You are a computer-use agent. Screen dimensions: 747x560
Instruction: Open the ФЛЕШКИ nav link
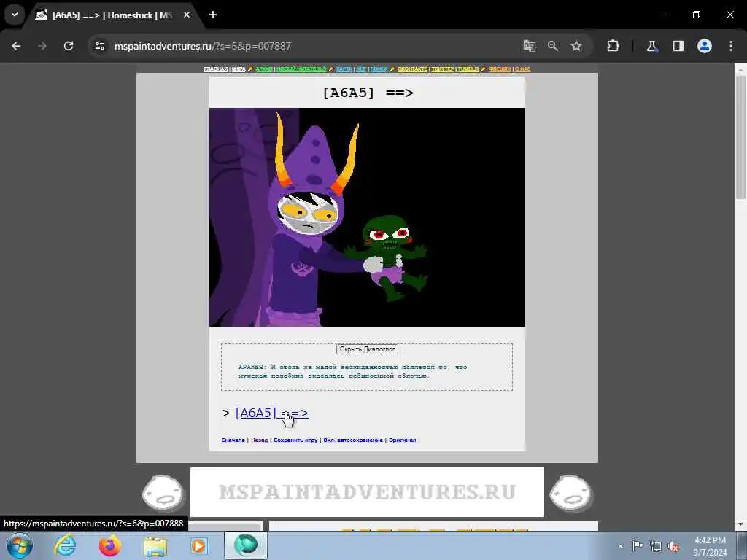click(x=500, y=69)
